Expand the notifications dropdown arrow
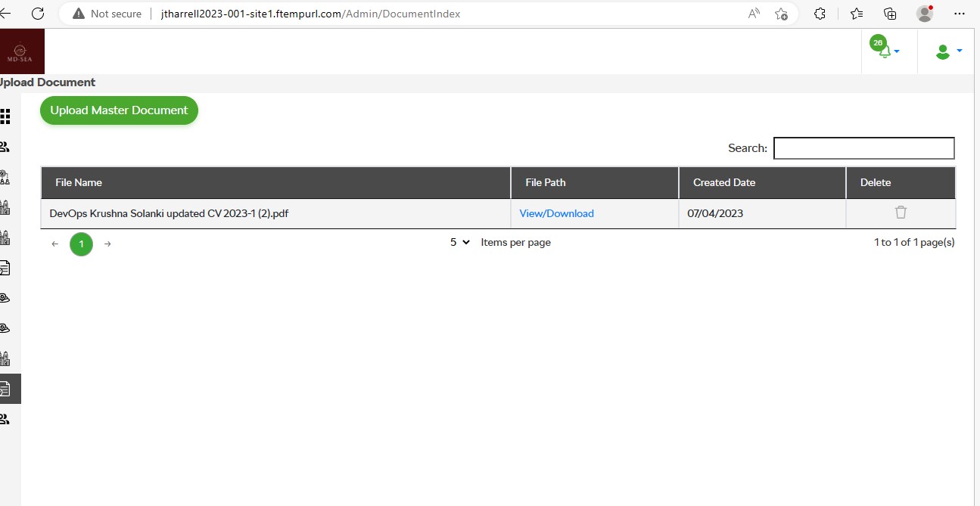Viewport: 980px width, 506px height. click(x=897, y=51)
